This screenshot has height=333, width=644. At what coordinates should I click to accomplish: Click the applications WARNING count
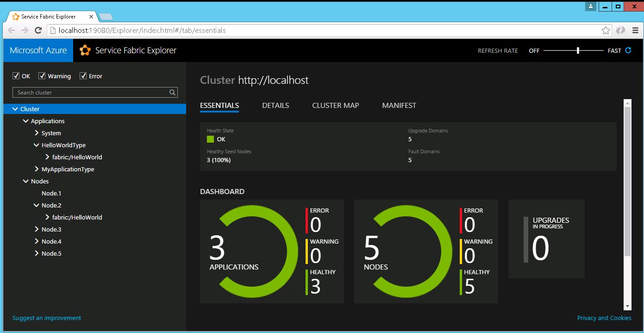[316, 256]
